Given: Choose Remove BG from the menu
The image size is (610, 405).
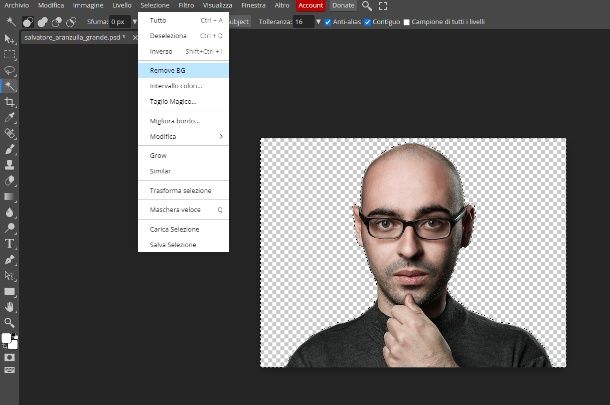Looking at the screenshot, I should (x=183, y=70).
